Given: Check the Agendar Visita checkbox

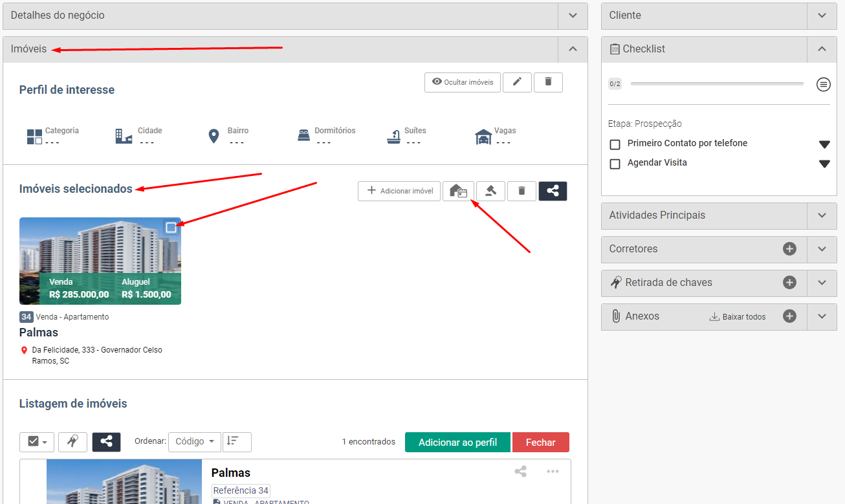Looking at the screenshot, I should pyautogui.click(x=615, y=164).
